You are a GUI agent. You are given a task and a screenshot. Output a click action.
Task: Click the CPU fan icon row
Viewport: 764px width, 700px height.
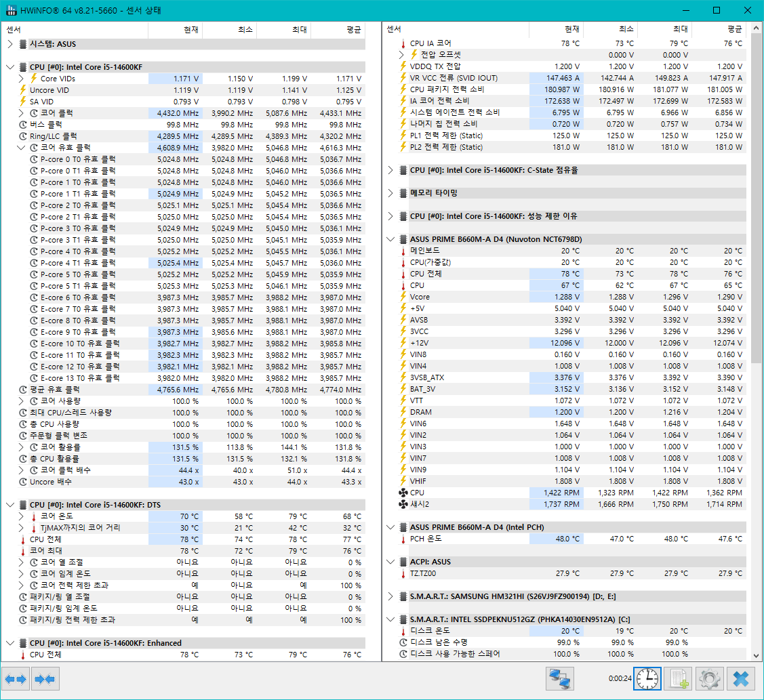click(403, 493)
